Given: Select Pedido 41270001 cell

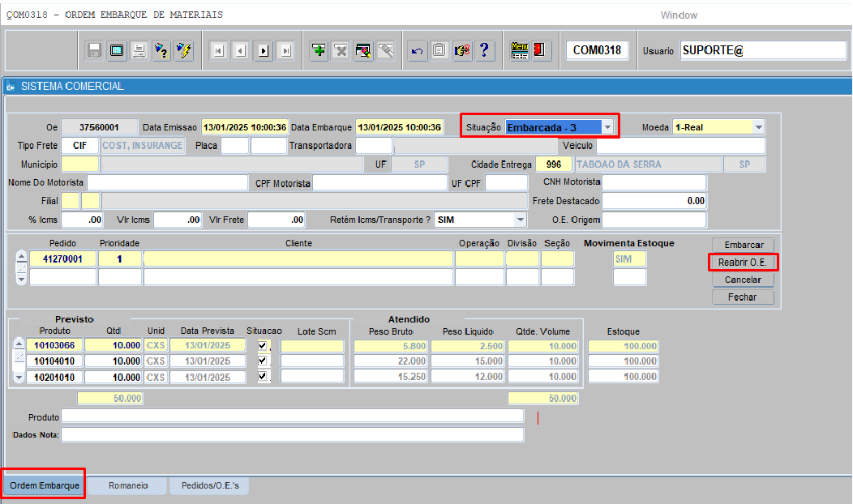Looking at the screenshot, I should pyautogui.click(x=62, y=258).
